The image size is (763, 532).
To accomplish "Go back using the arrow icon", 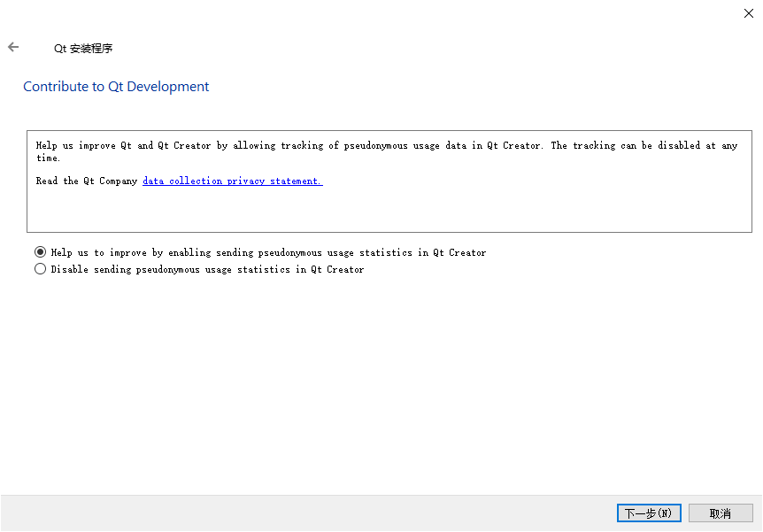I will click(13, 47).
